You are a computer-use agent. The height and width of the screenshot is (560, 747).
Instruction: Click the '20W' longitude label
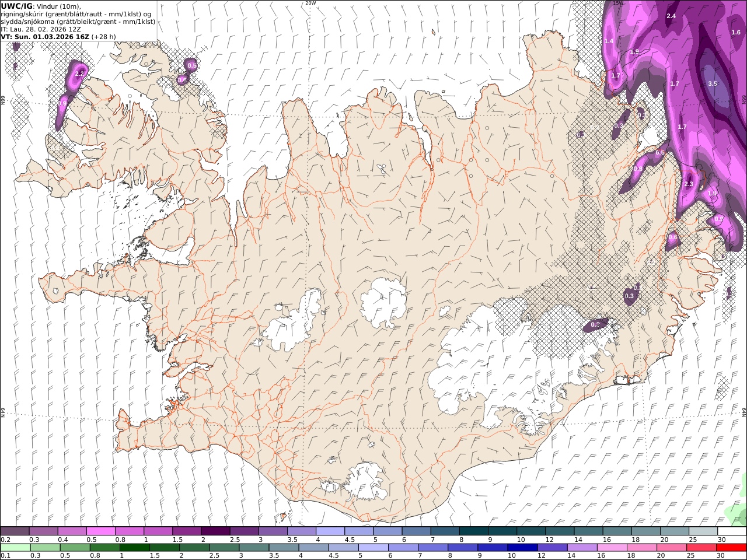(x=310, y=3)
